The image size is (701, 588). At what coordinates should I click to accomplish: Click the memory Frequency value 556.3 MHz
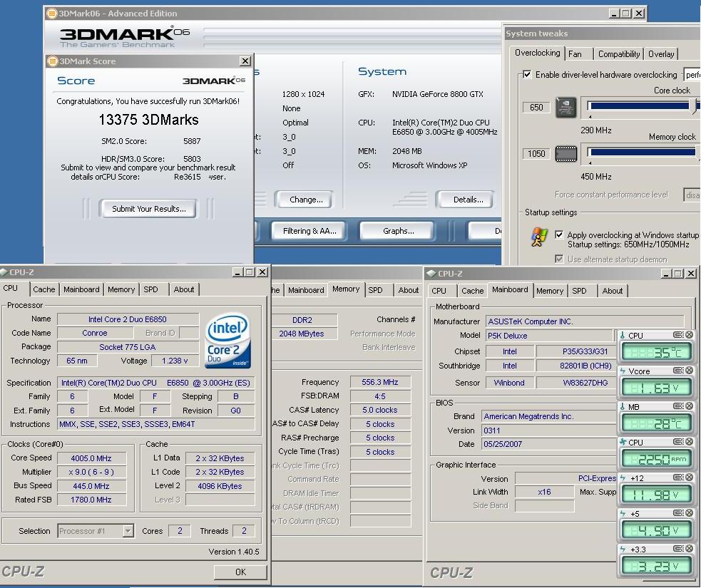(380, 382)
